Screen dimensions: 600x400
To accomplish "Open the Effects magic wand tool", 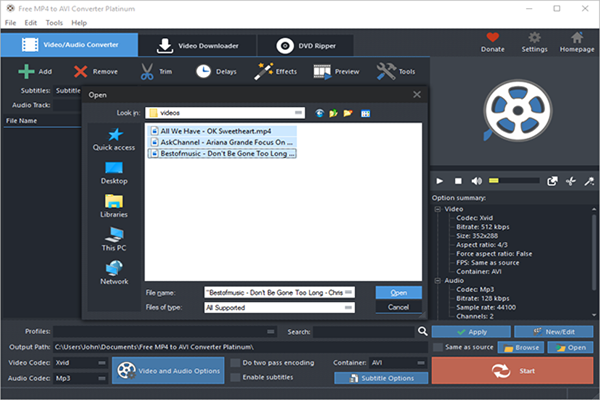I will pyautogui.click(x=264, y=71).
